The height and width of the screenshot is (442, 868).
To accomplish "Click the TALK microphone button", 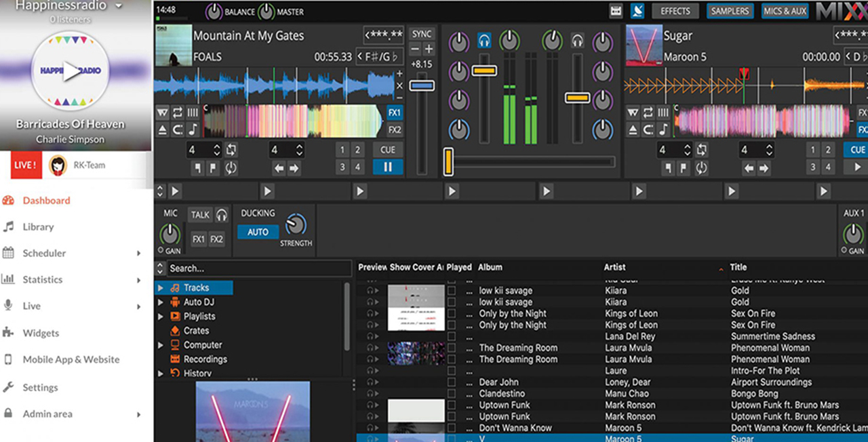I will [x=200, y=215].
